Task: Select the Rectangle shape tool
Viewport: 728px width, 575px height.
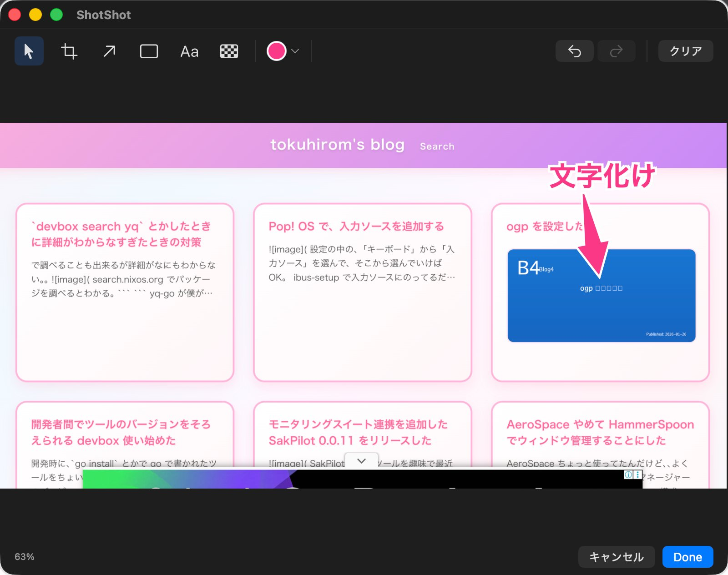Action: click(149, 51)
